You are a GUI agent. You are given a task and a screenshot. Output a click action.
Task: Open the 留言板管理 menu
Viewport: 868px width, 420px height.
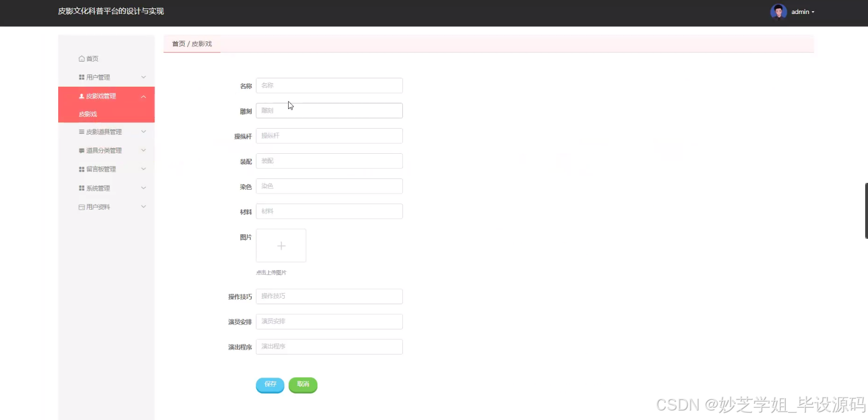106,169
